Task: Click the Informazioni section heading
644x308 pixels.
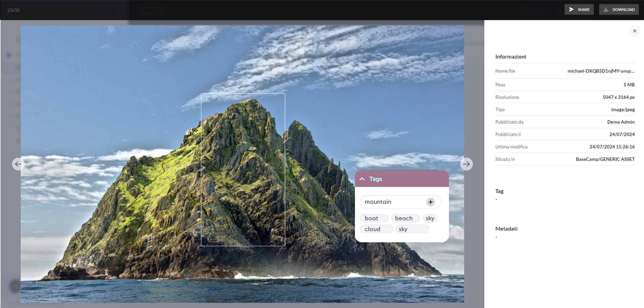Action: [511, 57]
